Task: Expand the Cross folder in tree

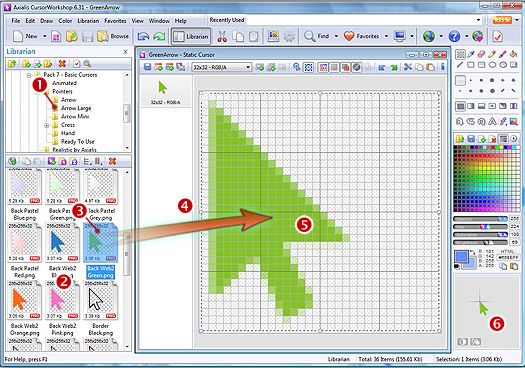Action: [x=47, y=125]
